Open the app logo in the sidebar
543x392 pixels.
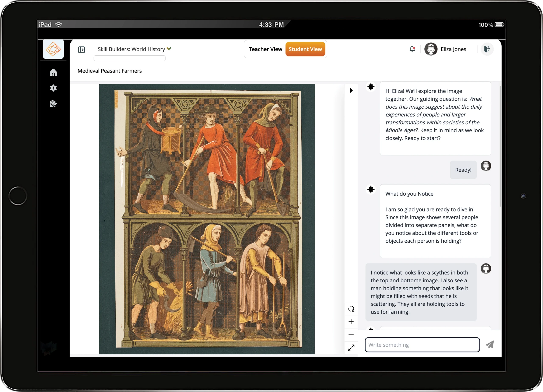click(x=53, y=49)
